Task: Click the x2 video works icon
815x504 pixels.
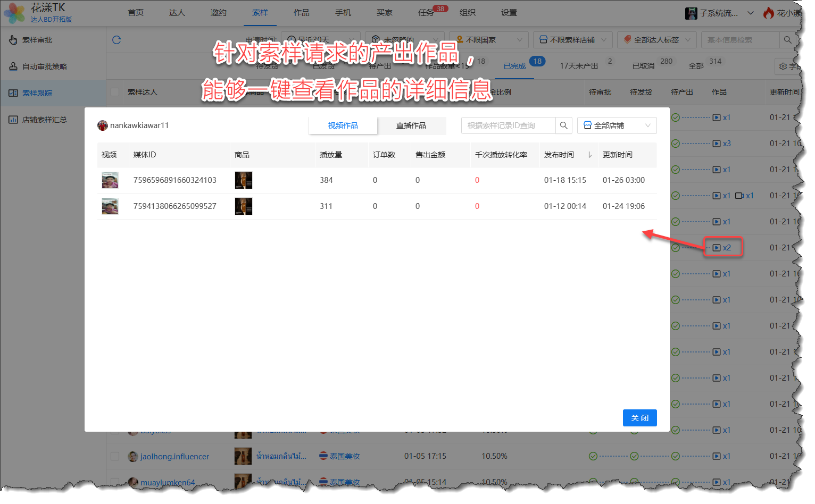Action: point(722,248)
